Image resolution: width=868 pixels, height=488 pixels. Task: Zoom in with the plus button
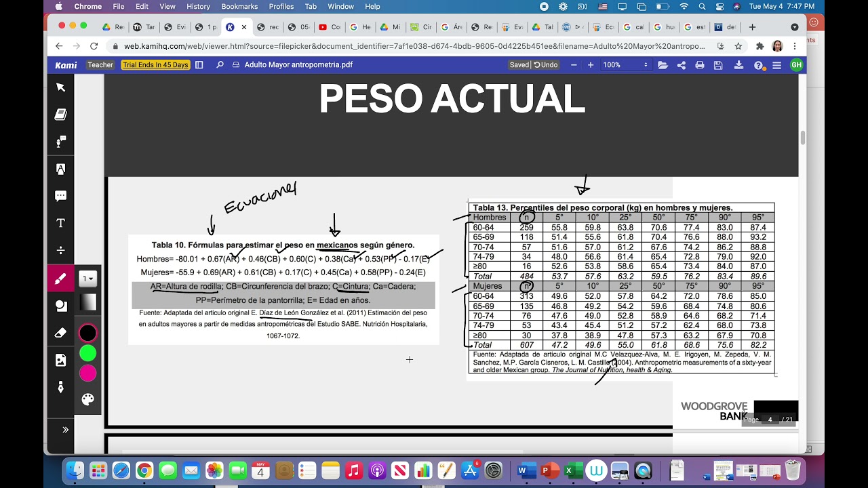pyautogui.click(x=591, y=65)
